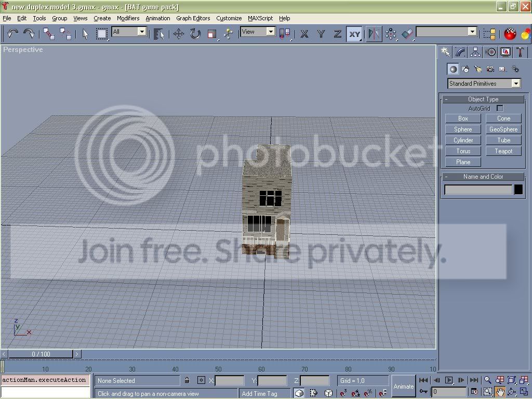
Task: Open the Graph Editors menu
Action: click(193, 18)
